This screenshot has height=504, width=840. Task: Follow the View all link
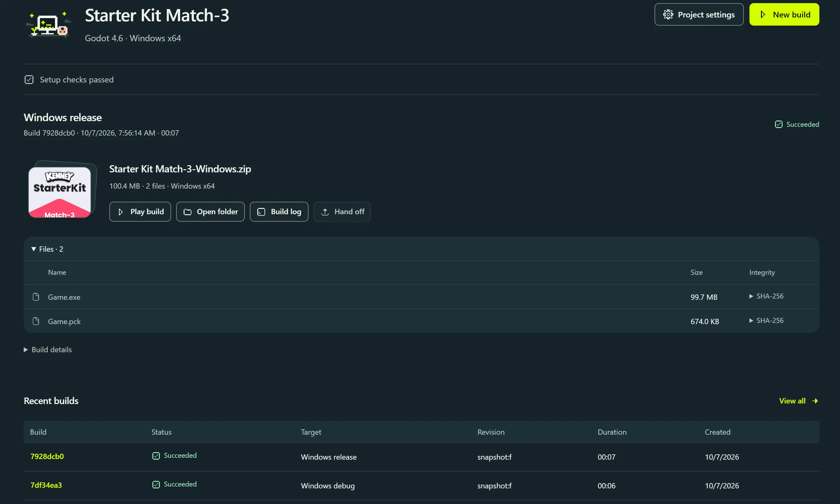798,401
